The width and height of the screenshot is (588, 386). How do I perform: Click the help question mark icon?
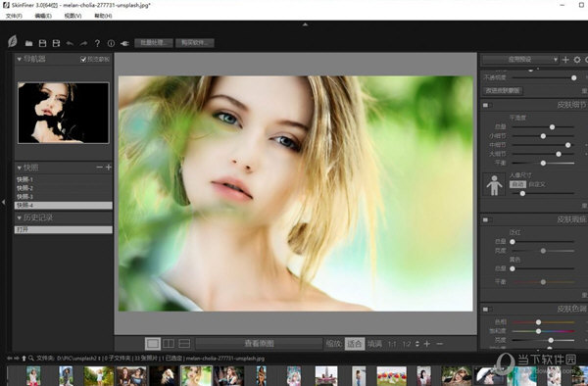click(x=97, y=43)
